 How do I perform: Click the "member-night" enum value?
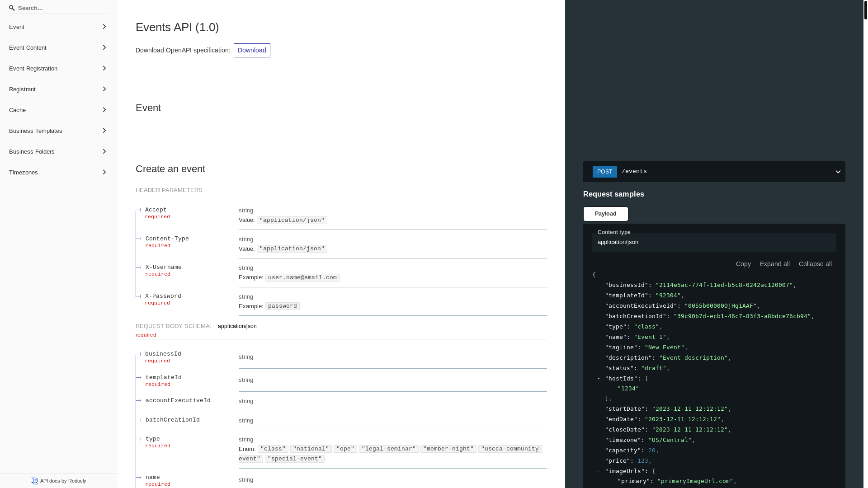pos(448,449)
